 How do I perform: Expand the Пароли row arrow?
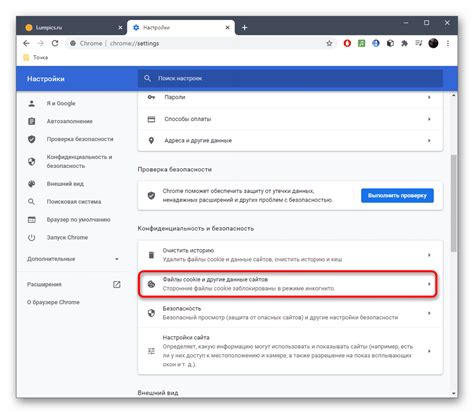coord(429,97)
